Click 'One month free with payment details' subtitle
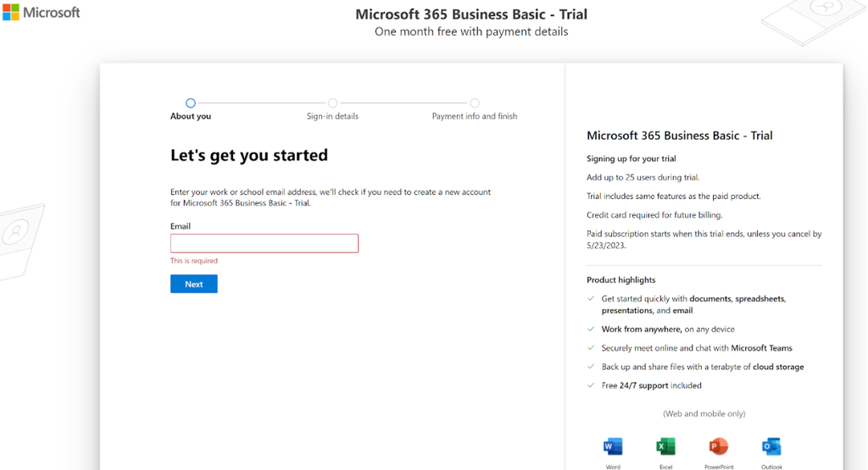 pos(471,31)
